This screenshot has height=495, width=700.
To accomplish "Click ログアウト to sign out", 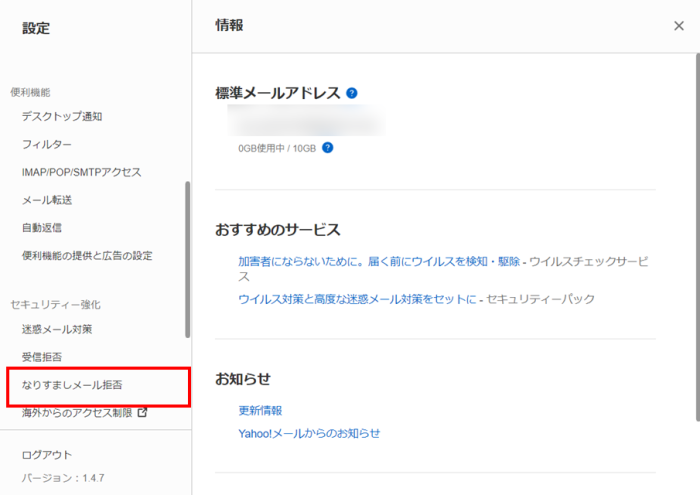I will pyautogui.click(x=47, y=455).
